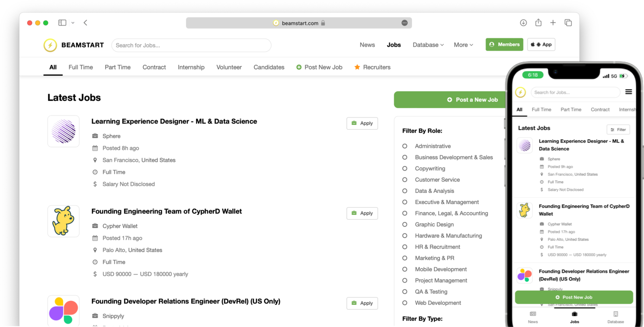
Task: Expand the chevron next to the sidebar toggle
Action: 73,23
